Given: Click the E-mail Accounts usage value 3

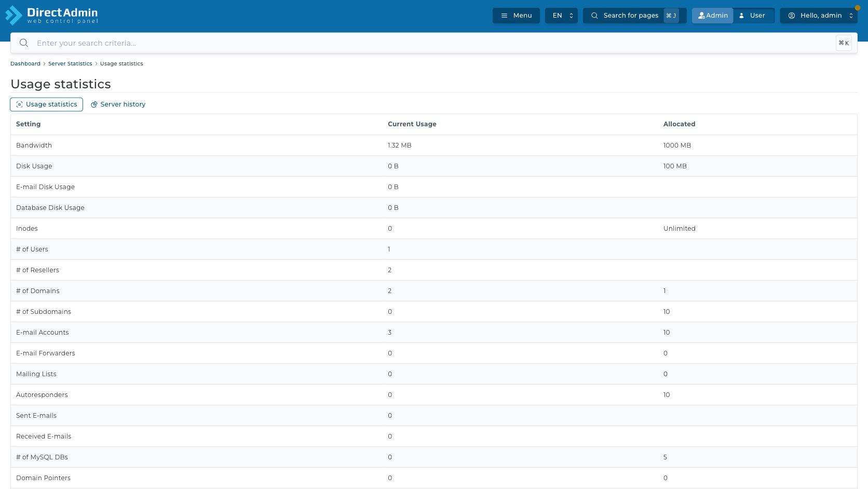Looking at the screenshot, I should pyautogui.click(x=390, y=333).
